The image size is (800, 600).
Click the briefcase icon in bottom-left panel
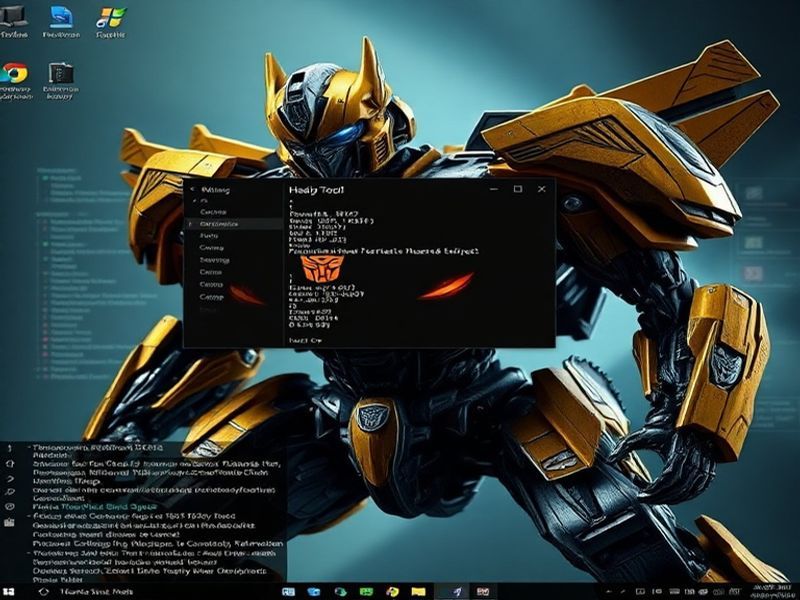[9, 522]
